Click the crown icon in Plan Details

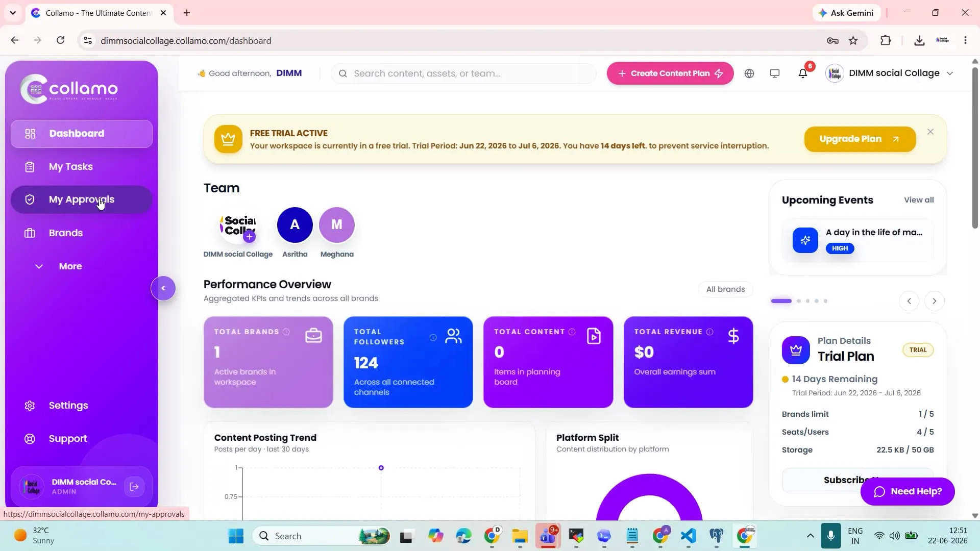(x=795, y=350)
